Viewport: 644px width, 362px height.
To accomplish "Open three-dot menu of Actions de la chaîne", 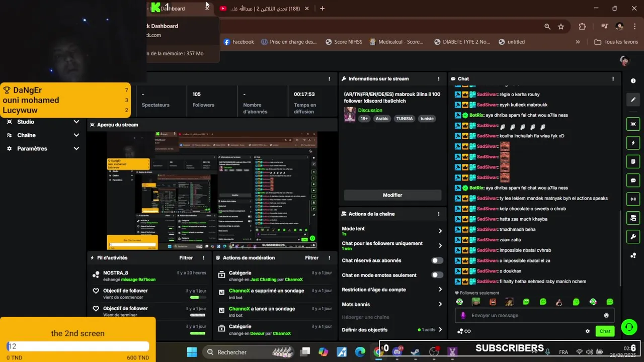I will click(x=438, y=214).
